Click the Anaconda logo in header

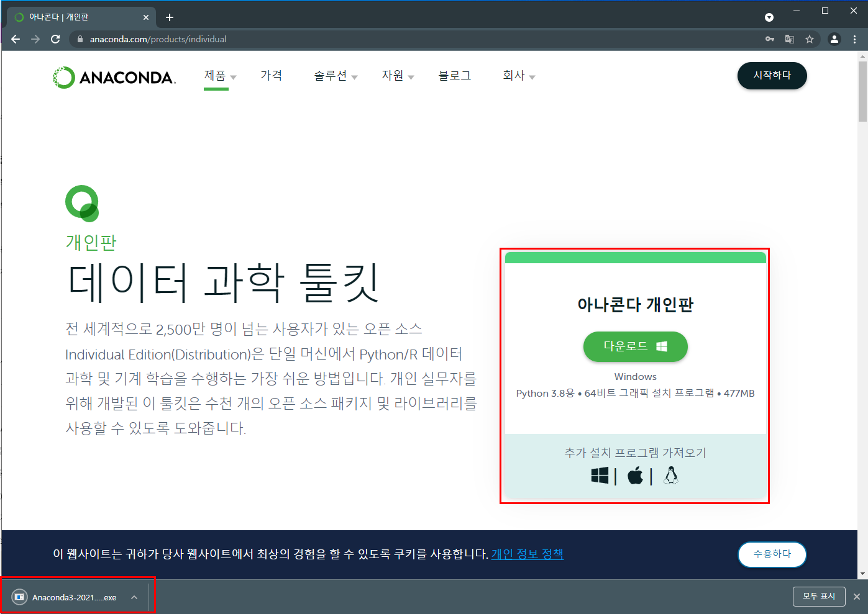pyautogui.click(x=114, y=78)
